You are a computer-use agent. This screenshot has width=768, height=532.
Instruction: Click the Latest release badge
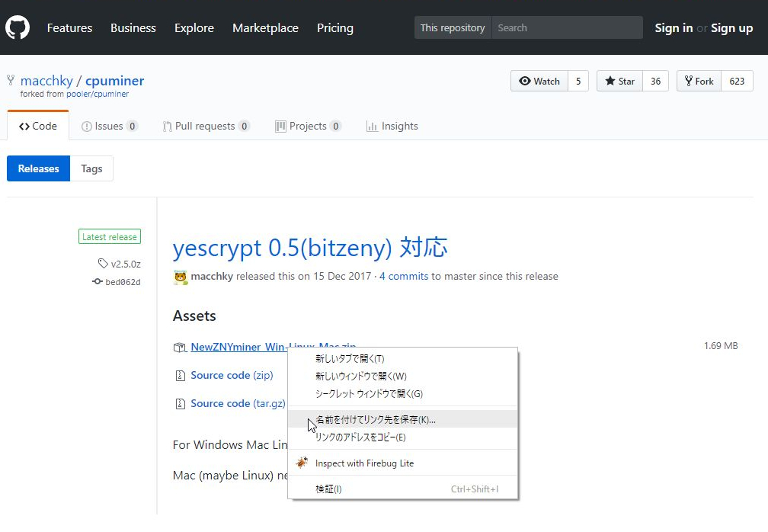point(110,236)
